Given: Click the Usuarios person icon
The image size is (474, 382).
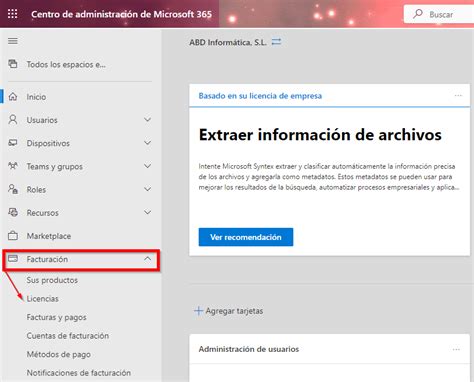Looking at the screenshot, I should point(13,120).
